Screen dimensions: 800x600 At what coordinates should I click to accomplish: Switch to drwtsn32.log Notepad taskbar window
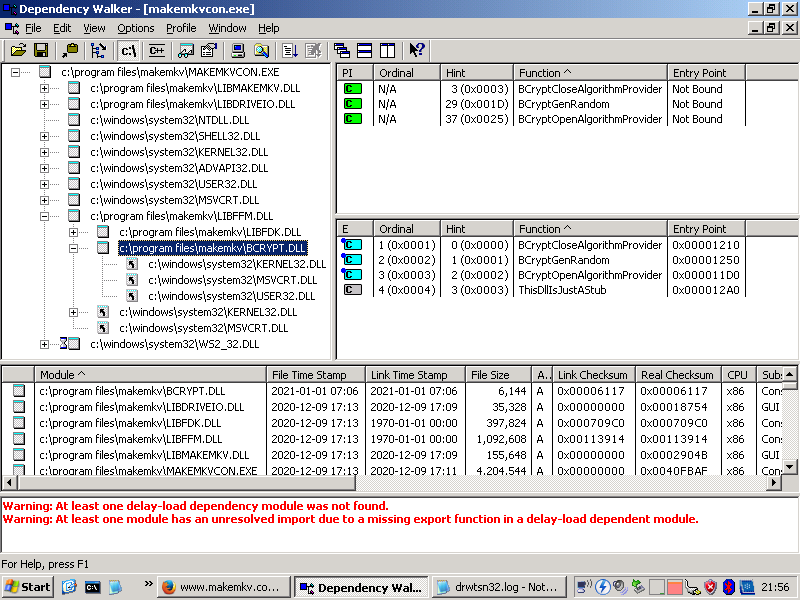point(499,587)
